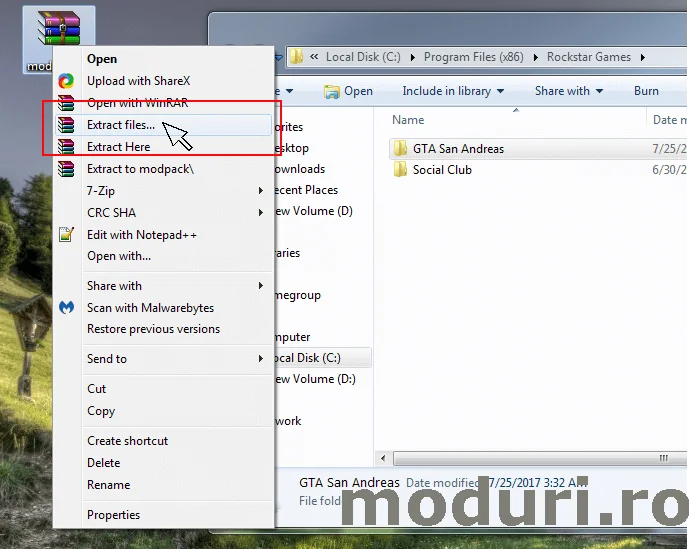Open Share with dropdown in Explorer toolbar

[x=569, y=91]
